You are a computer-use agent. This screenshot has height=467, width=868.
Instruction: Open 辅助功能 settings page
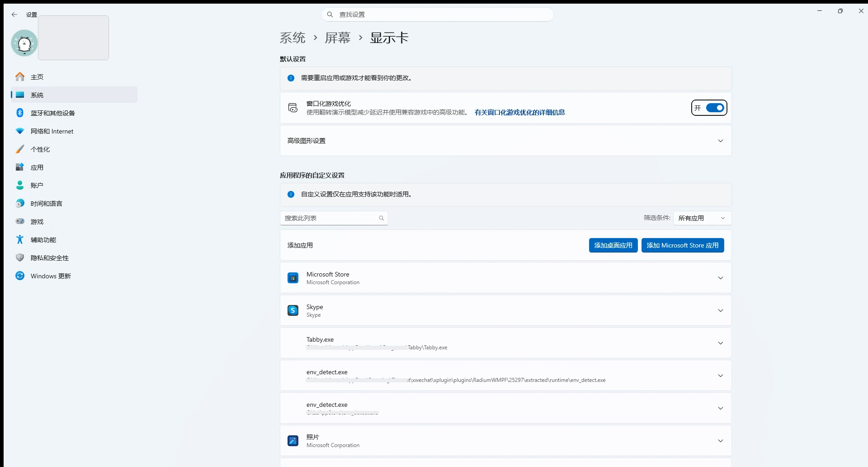74,240
